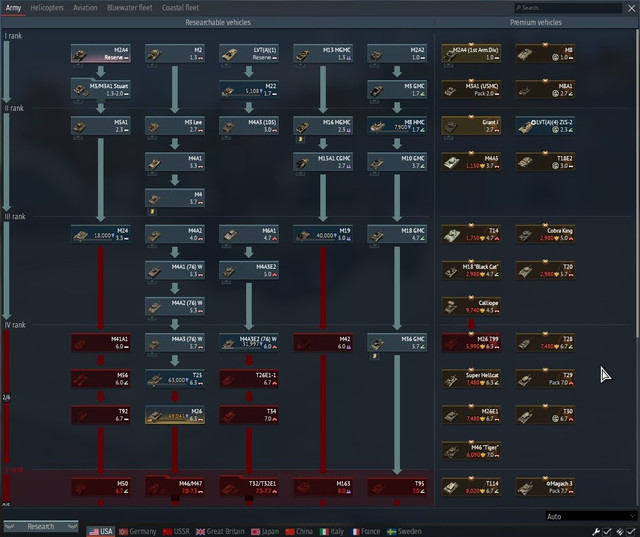Viewport: 640px width, 537px height.
Task: Toggle the last checkbox in bottom corner
Action: pos(631,531)
